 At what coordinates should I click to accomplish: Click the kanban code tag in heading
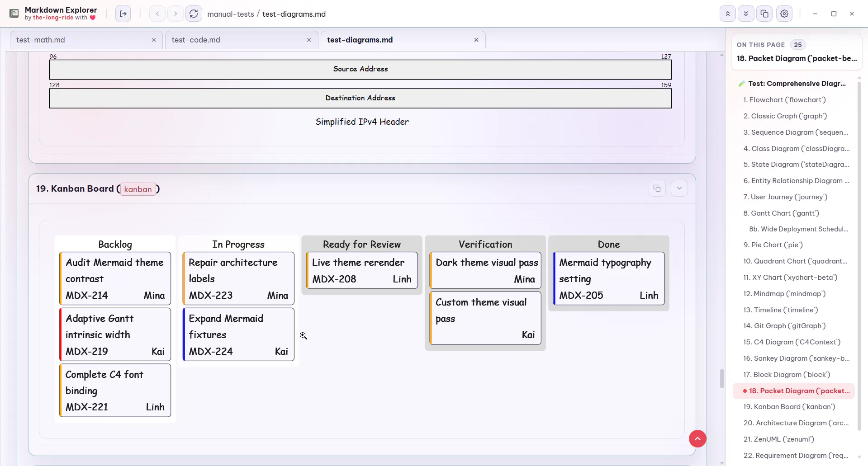(138, 189)
